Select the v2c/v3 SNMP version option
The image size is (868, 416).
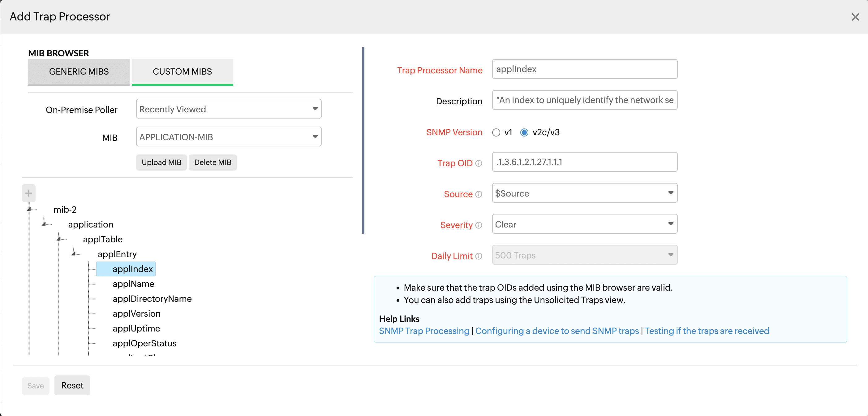pyautogui.click(x=524, y=132)
